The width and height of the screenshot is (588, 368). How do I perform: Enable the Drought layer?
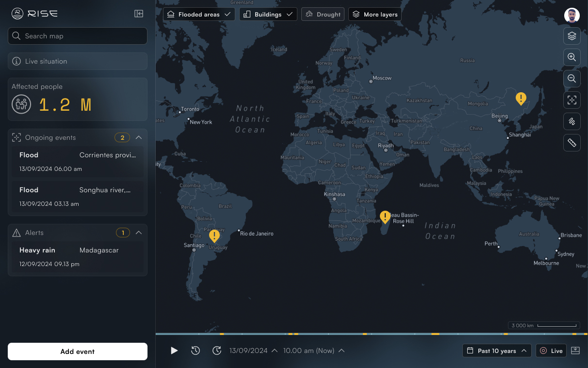tap(323, 14)
